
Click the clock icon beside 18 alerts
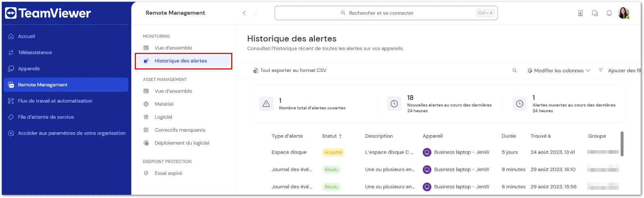(394, 104)
